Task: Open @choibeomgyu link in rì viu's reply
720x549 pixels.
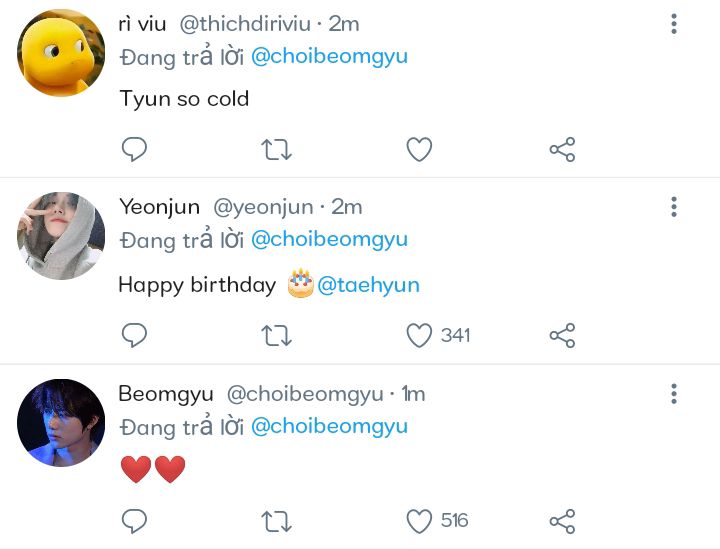Action: tap(329, 56)
